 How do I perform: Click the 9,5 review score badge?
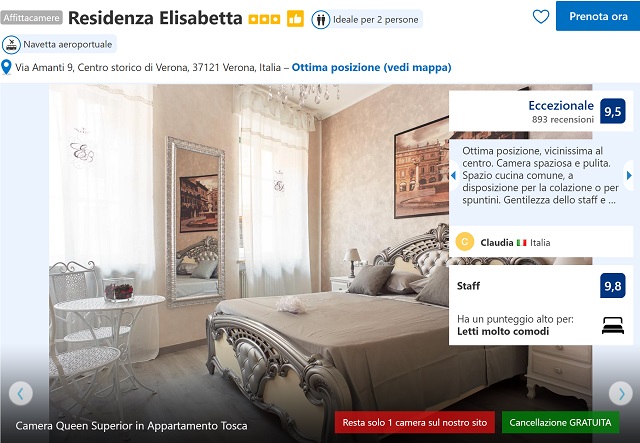[x=613, y=111]
